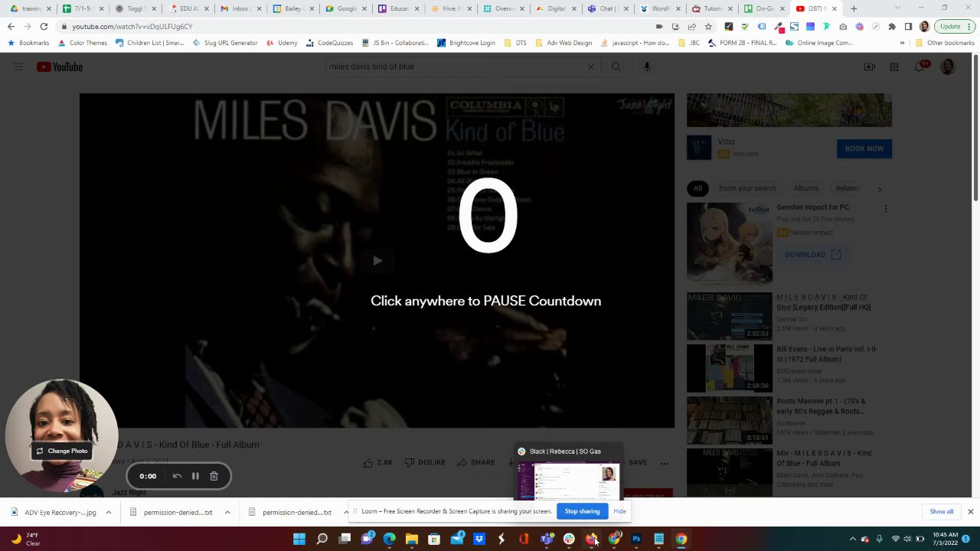Open the tab search dropdown chevron
The height and width of the screenshot is (551, 980).
(x=897, y=8)
